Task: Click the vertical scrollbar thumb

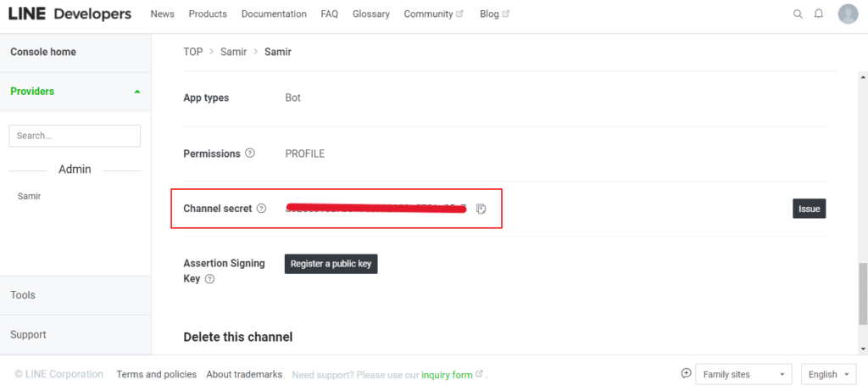Action: [x=862, y=293]
